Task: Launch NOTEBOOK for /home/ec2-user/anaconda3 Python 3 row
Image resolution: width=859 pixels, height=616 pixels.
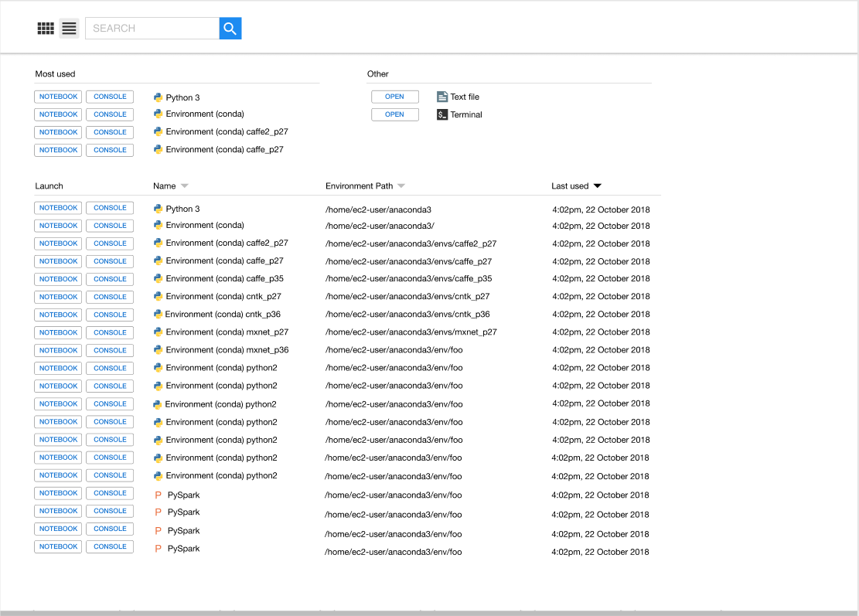Action: (58, 208)
